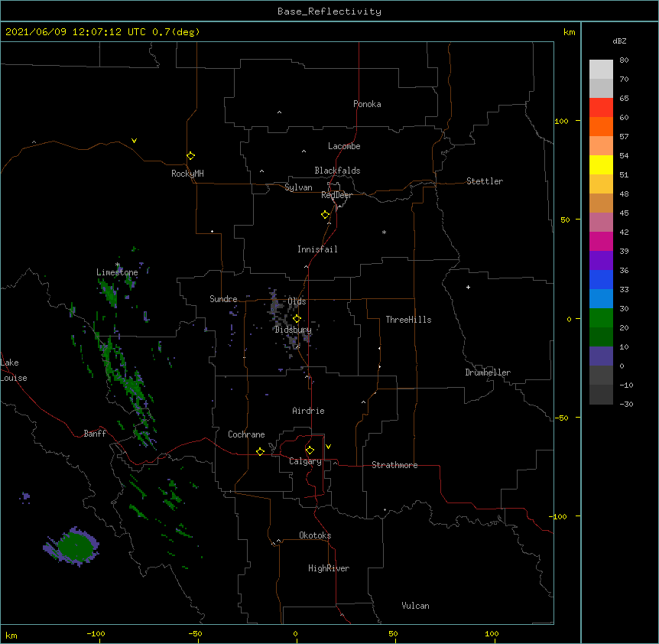Click the Cochrane town label
Image resolution: width=659 pixels, height=644 pixels.
(x=246, y=434)
